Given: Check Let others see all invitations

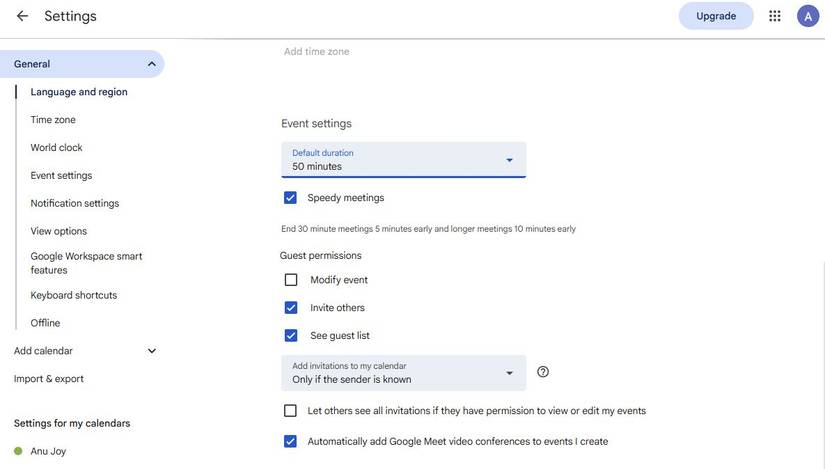Looking at the screenshot, I should pos(290,411).
